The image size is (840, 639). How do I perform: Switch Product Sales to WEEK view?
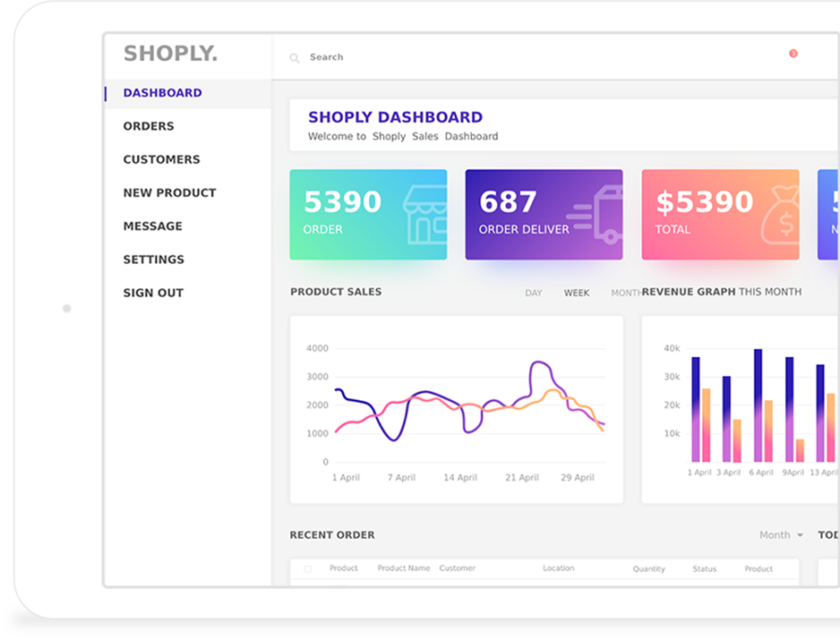[577, 293]
